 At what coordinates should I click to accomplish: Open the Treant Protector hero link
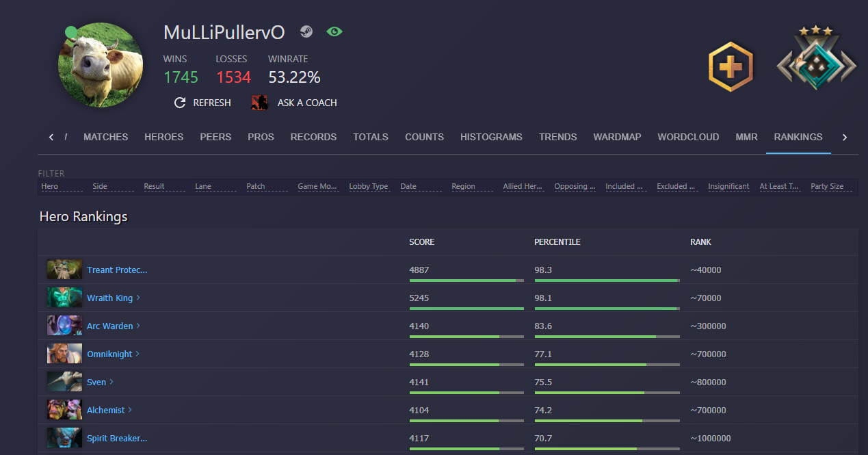coord(117,270)
